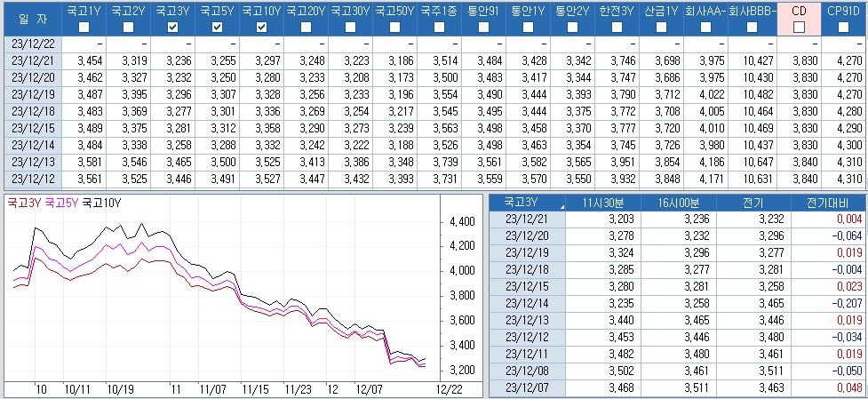
Task: Check the CD column checkbox
Action: point(799,28)
